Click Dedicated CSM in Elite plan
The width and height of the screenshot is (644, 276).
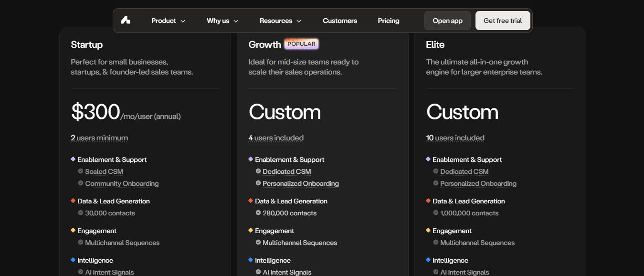[x=464, y=171]
